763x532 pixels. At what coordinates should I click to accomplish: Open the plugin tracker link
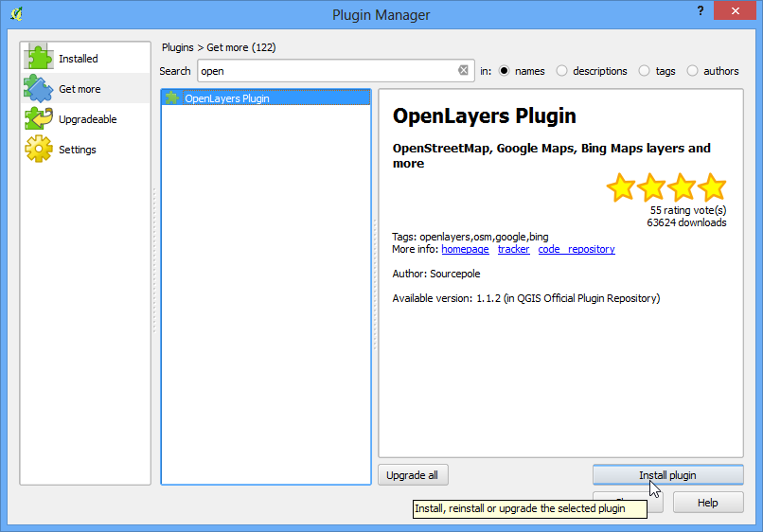(513, 249)
